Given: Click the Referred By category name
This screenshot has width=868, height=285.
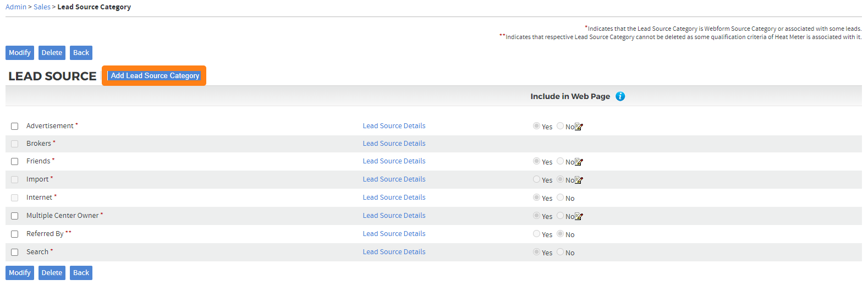Looking at the screenshot, I should coord(45,234).
